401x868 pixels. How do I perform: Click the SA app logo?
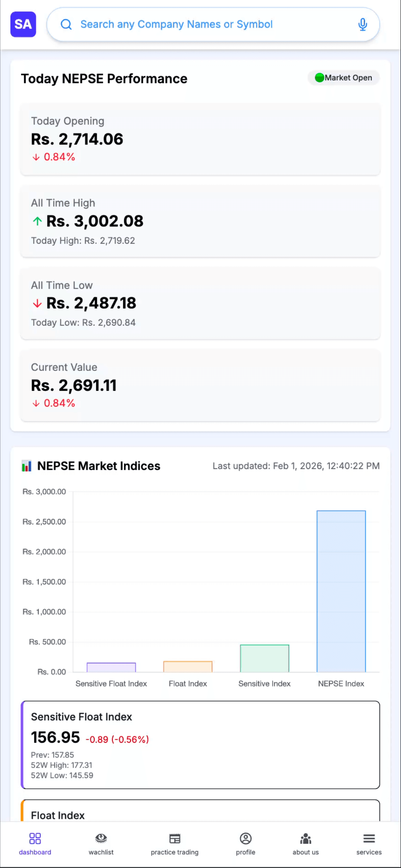(x=23, y=24)
